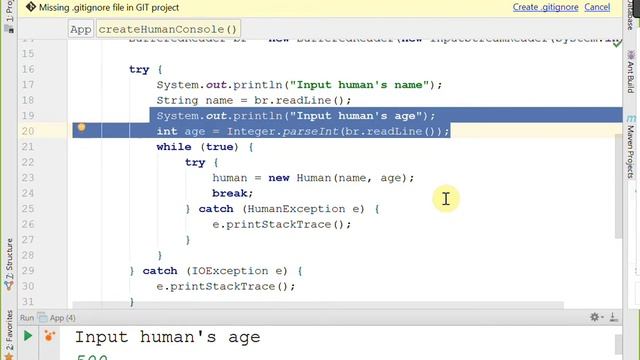This screenshot has width=640, height=360.
Task: Click e.printStackTrace() on line 26
Action: pyautogui.click(x=282, y=224)
